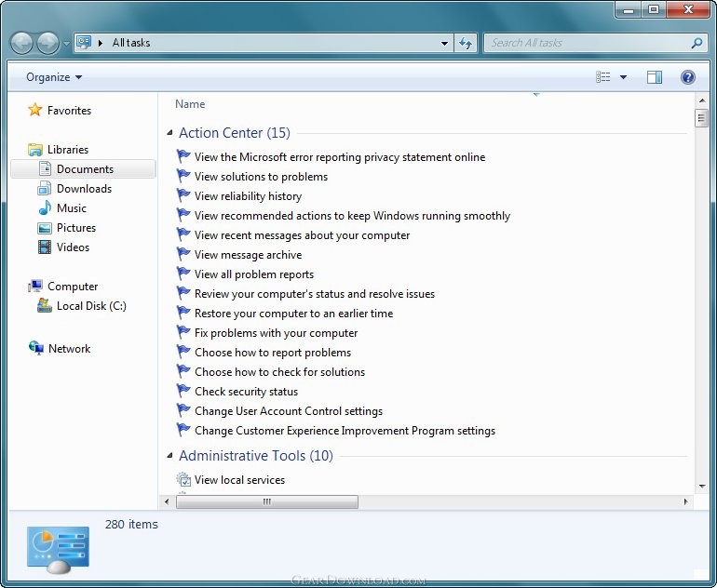Select Change User Account Control settings
This screenshot has height=588, width=717.
pos(289,411)
